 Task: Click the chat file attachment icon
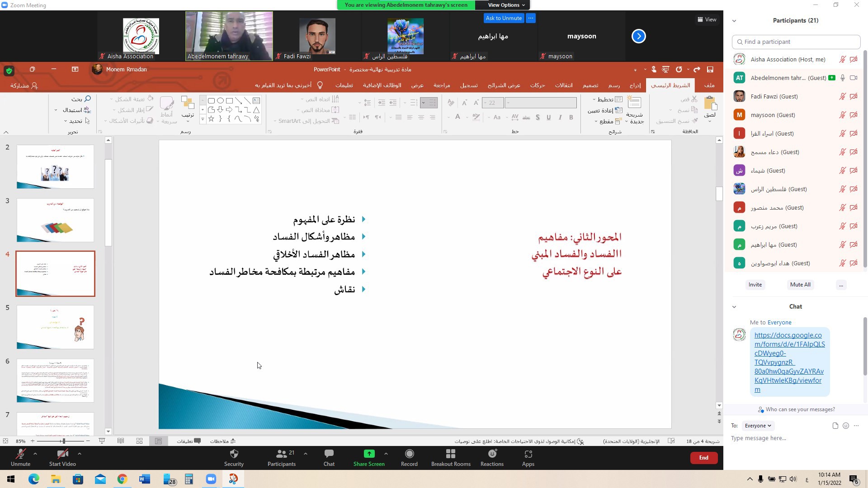pos(835,426)
